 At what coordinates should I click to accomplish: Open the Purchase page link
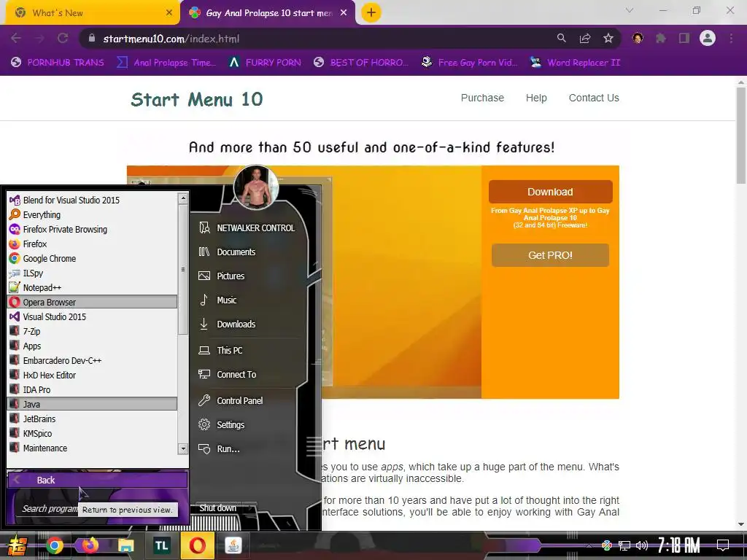point(482,98)
